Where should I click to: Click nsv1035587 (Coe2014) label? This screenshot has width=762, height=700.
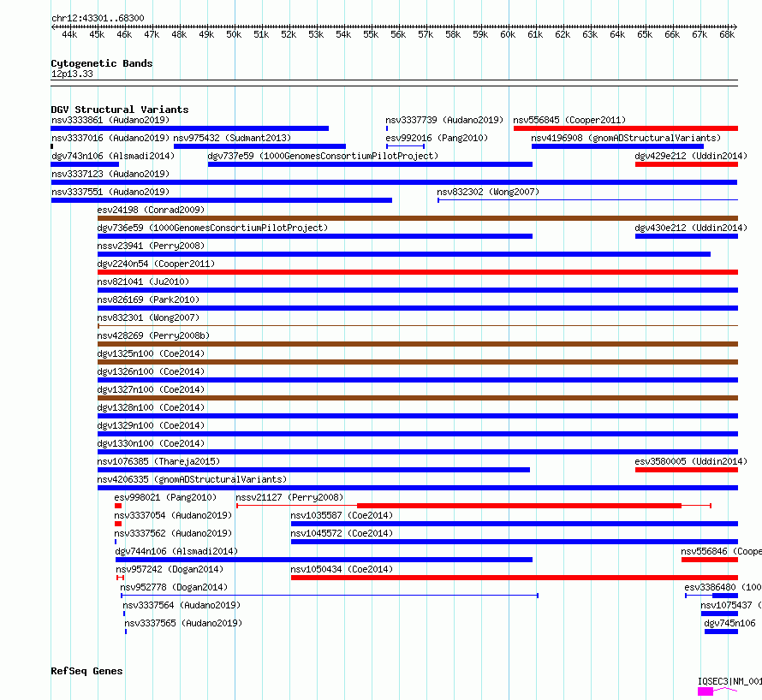[x=342, y=515]
